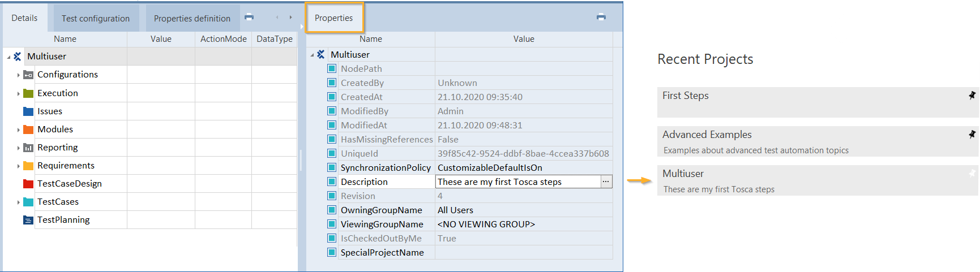Screen dimensions: 980x272
Task: Collapse the Multiuser root in Properties
Action: (x=312, y=55)
